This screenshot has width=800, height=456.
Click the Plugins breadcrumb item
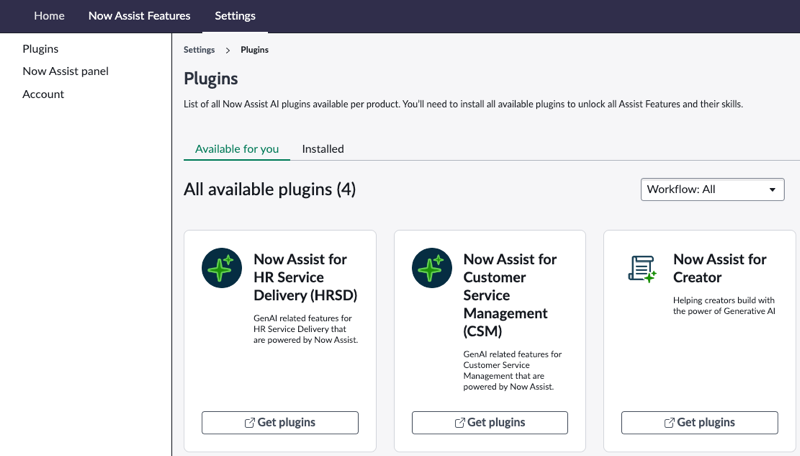pos(255,50)
